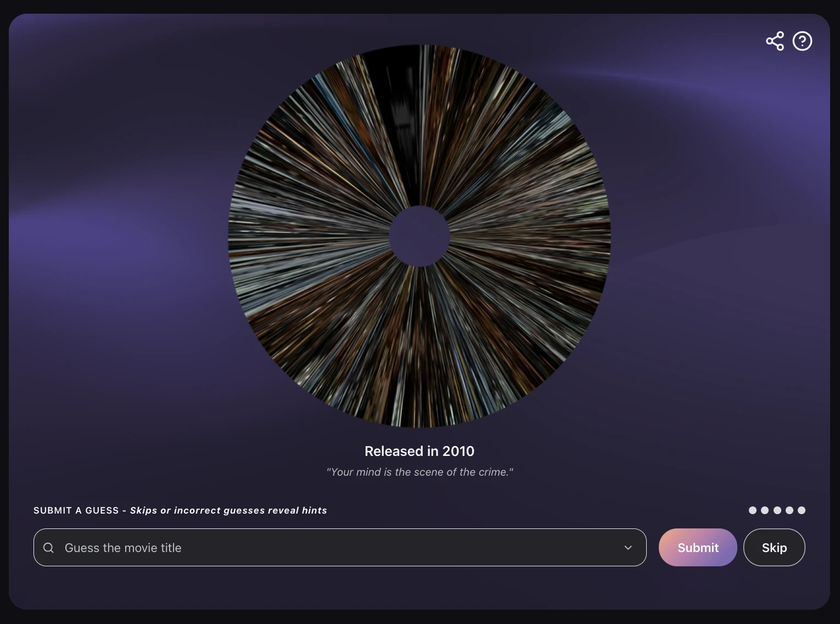Click the circular movie barcode image

[419, 236]
